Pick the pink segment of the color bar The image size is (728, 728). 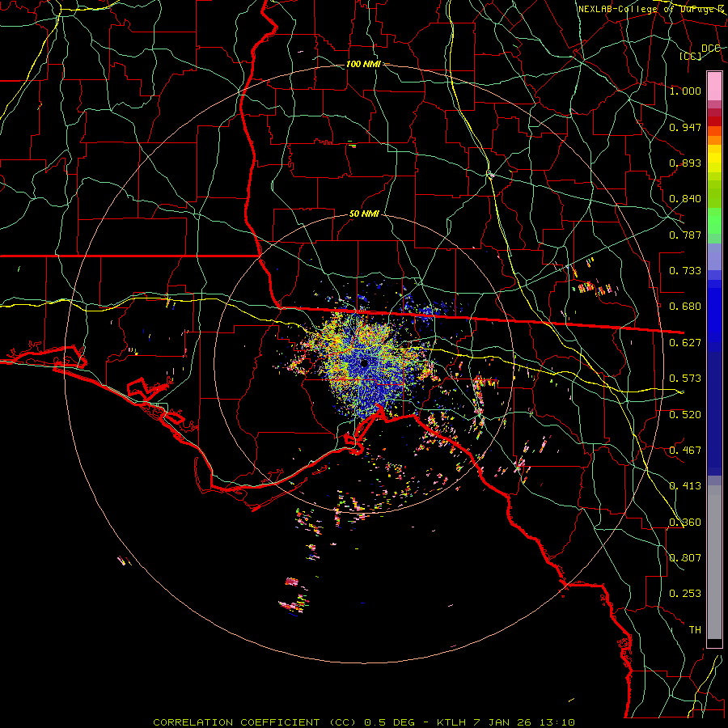point(714,87)
